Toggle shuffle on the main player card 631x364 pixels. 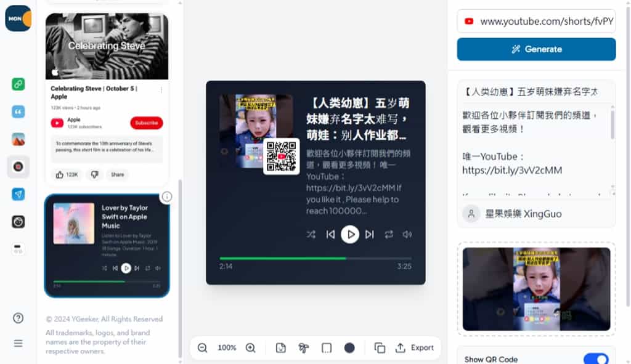tap(311, 234)
